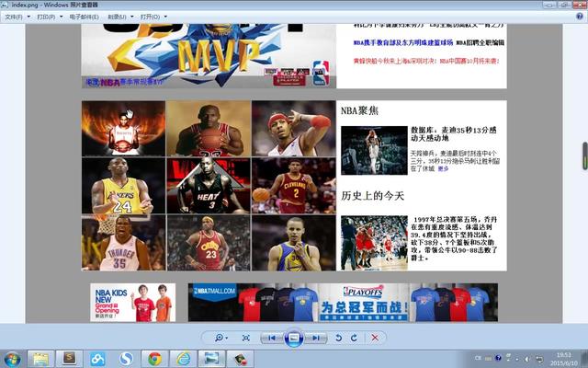Click the actual size fit icon
The height and width of the screenshot is (368, 588).
246,338
